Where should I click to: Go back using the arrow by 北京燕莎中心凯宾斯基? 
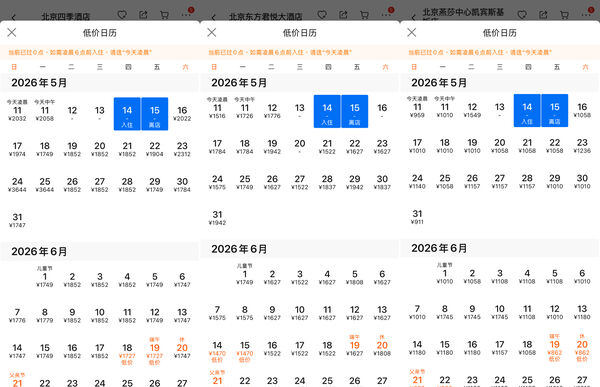414,17
